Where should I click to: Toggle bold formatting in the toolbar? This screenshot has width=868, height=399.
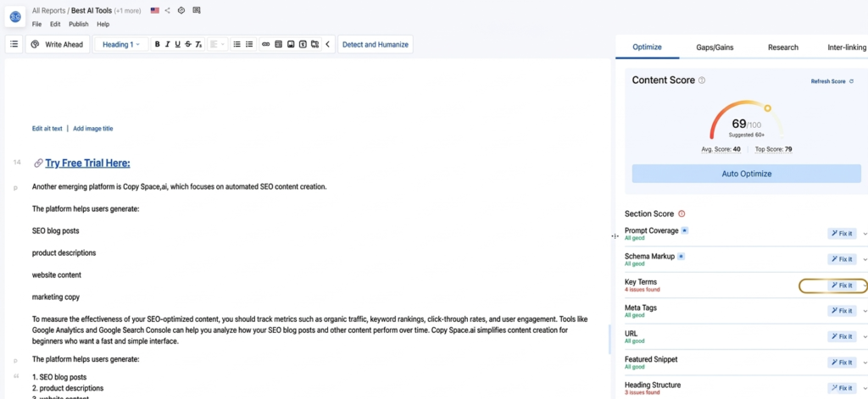(158, 44)
